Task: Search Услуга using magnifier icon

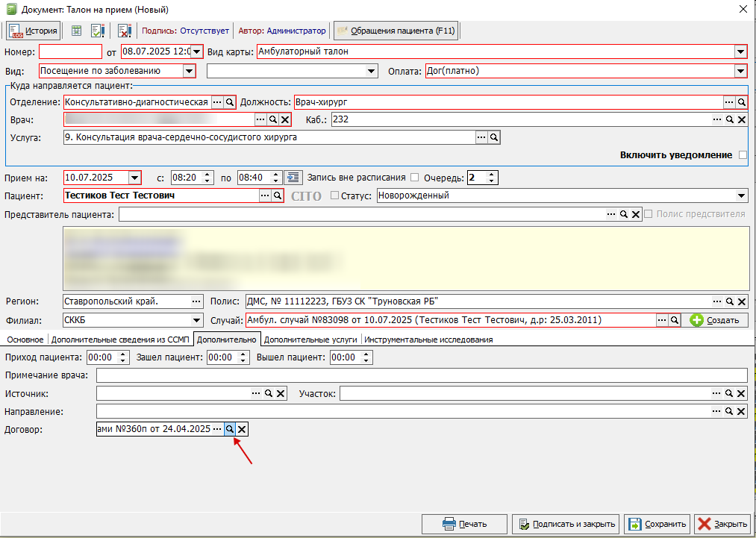Action: point(494,137)
